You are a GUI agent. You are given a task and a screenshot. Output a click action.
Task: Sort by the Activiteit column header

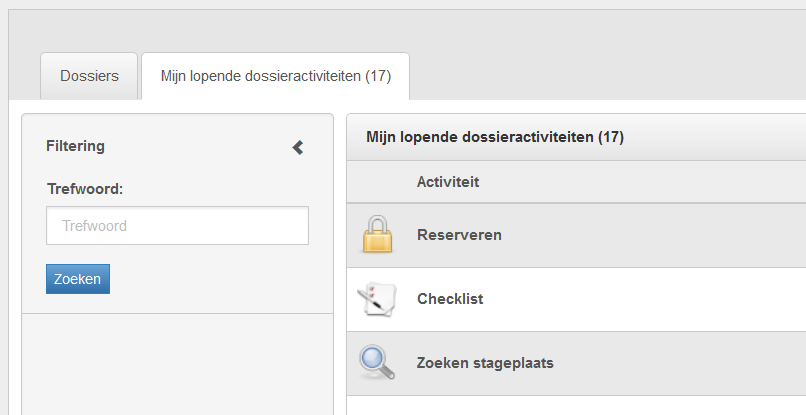click(448, 182)
